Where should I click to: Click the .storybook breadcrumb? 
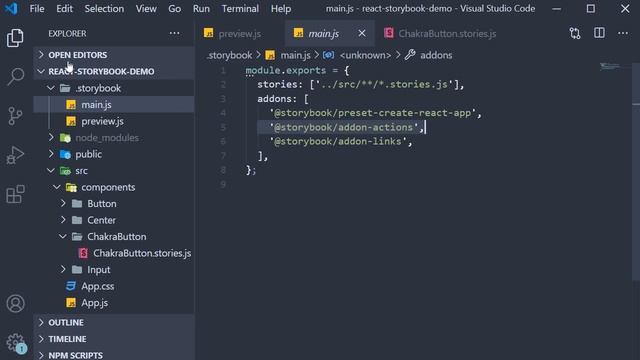(x=229, y=55)
